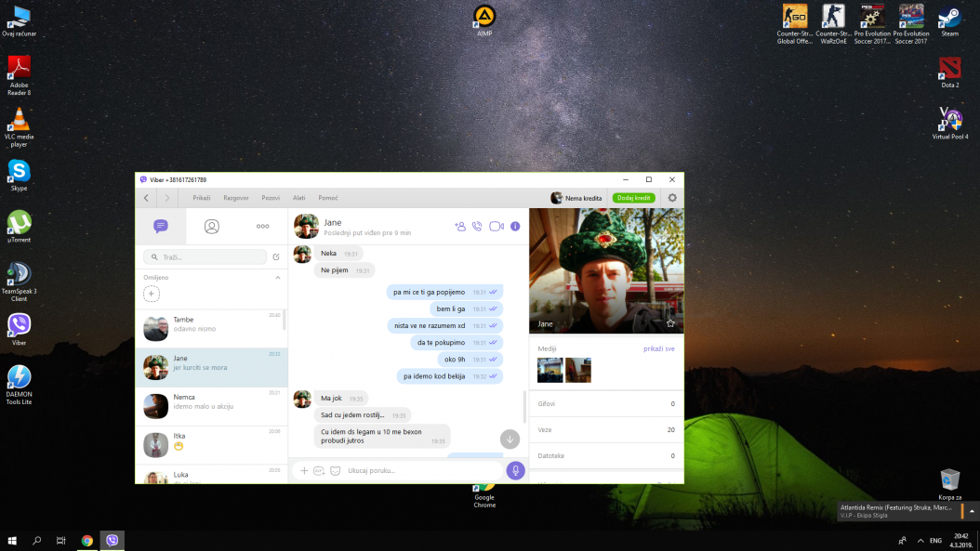Collapse the Omiljeno favorites section

(x=277, y=278)
